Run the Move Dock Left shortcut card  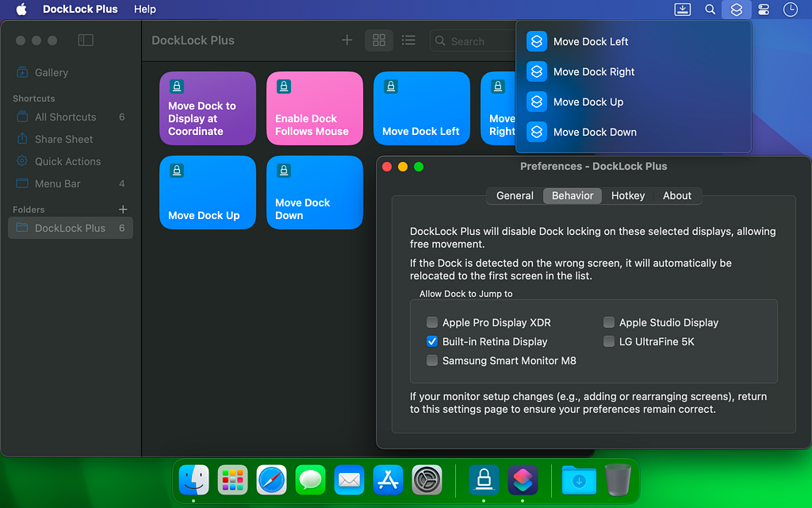(x=422, y=108)
